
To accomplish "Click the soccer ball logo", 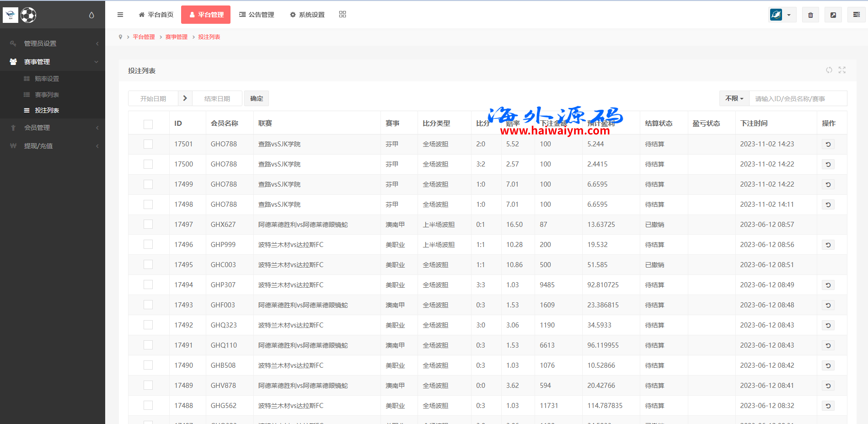I will pyautogui.click(x=28, y=15).
